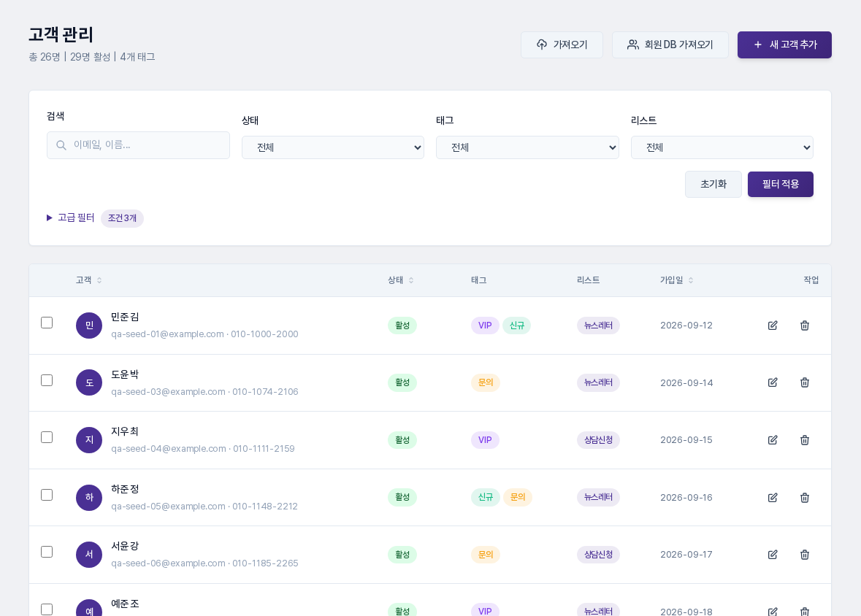This screenshot has width=861, height=616.
Task: Check the box next to 예준 조
Action: click(x=47, y=609)
